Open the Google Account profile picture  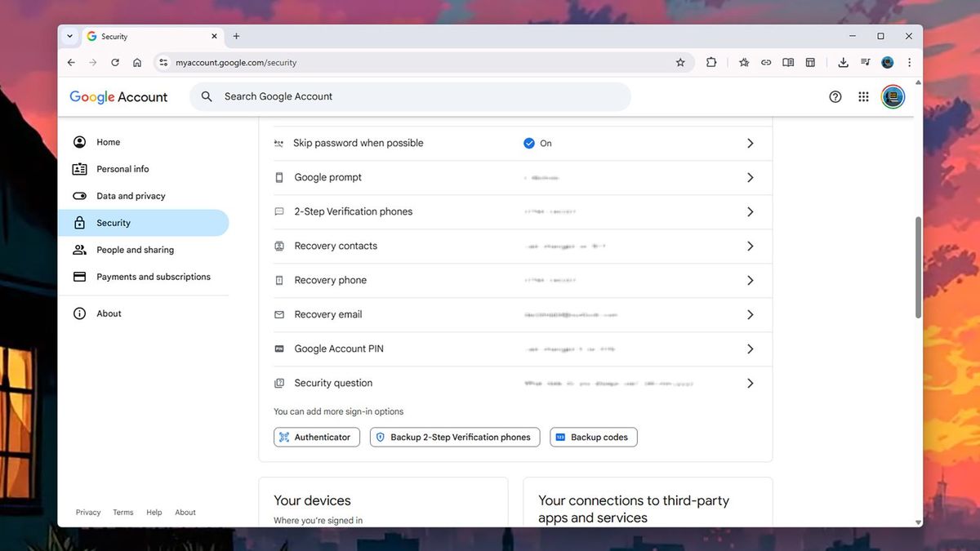(x=893, y=96)
